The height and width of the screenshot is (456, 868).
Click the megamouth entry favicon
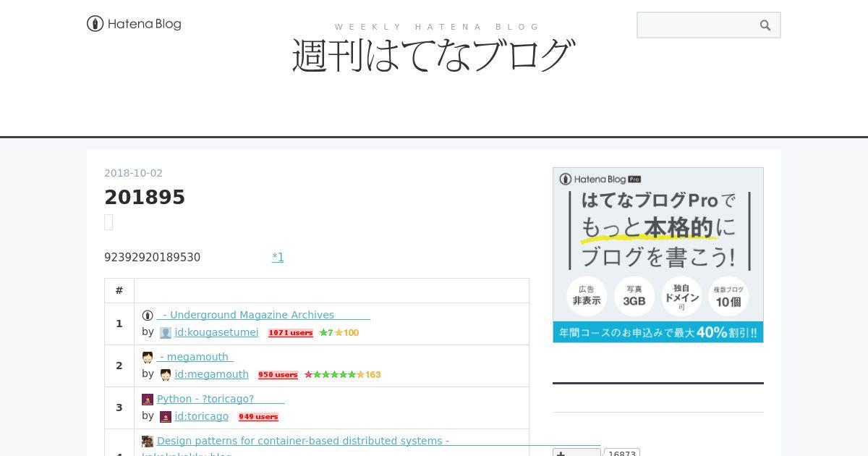tap(148, 358)
